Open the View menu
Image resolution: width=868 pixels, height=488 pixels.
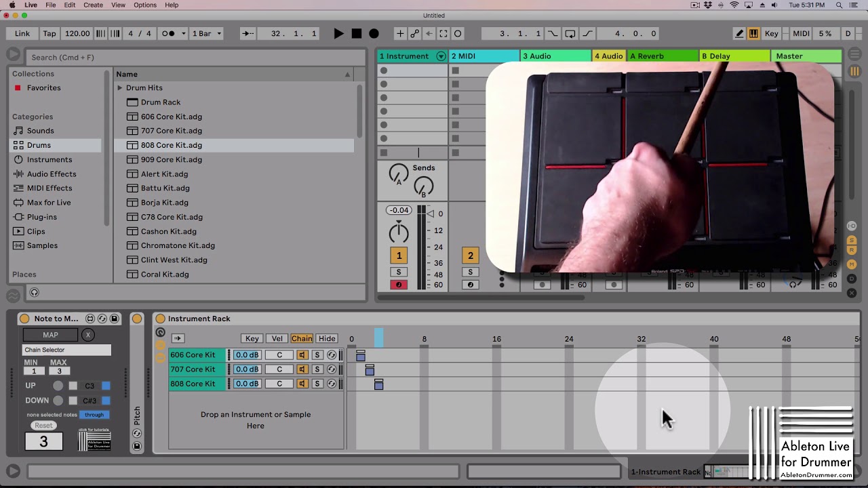tap(118, 5)
